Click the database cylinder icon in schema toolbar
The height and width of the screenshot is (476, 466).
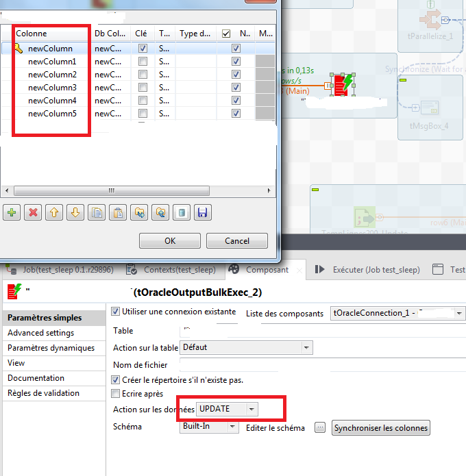coord(182,212)
